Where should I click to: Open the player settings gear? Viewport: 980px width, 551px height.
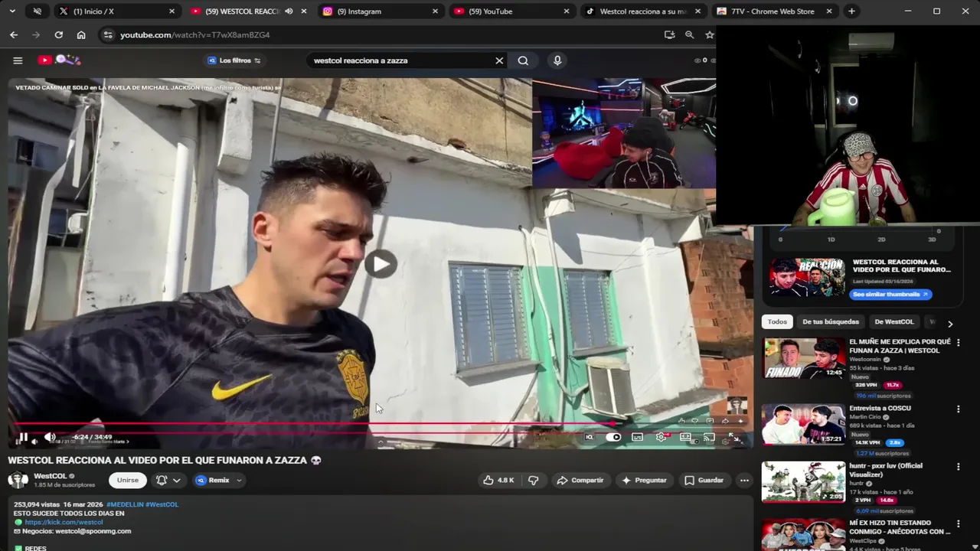[x=661, y=437]
